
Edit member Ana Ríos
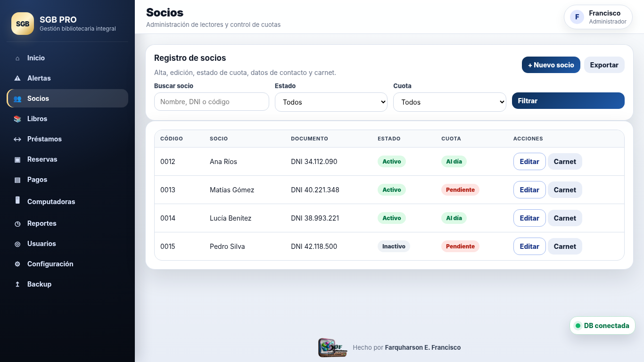click(529, 161)
